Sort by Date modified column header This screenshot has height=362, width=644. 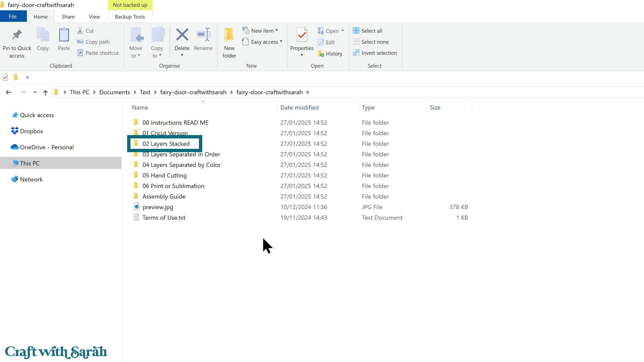point(299,108)
